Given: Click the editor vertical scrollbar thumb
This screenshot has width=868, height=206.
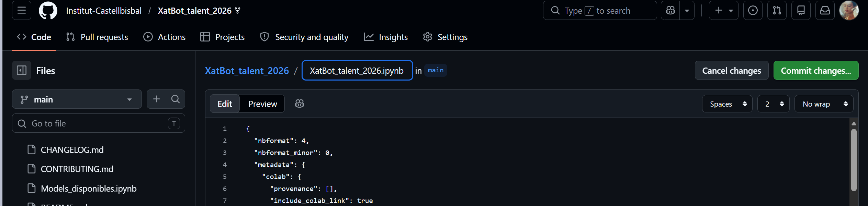Looking at the screenshot, I should coord(854,160).
